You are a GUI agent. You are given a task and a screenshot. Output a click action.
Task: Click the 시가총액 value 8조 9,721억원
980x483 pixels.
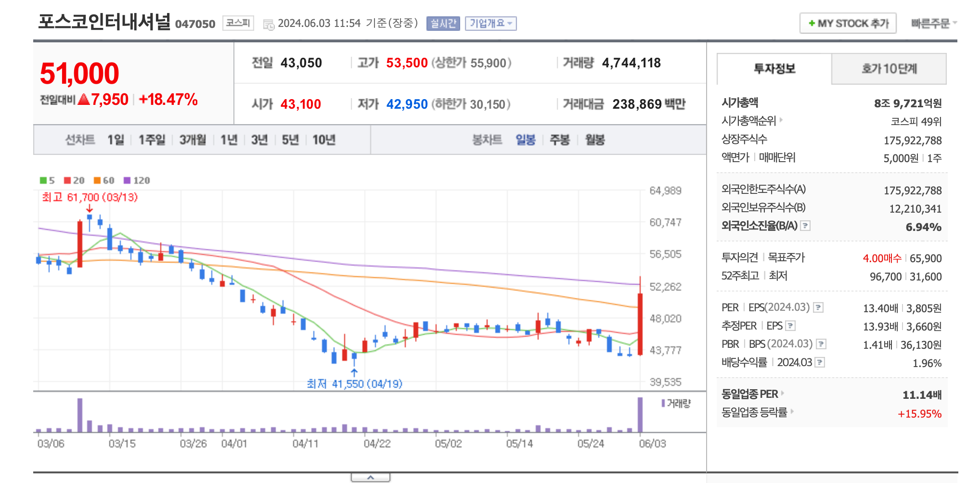tap(908, 103)
